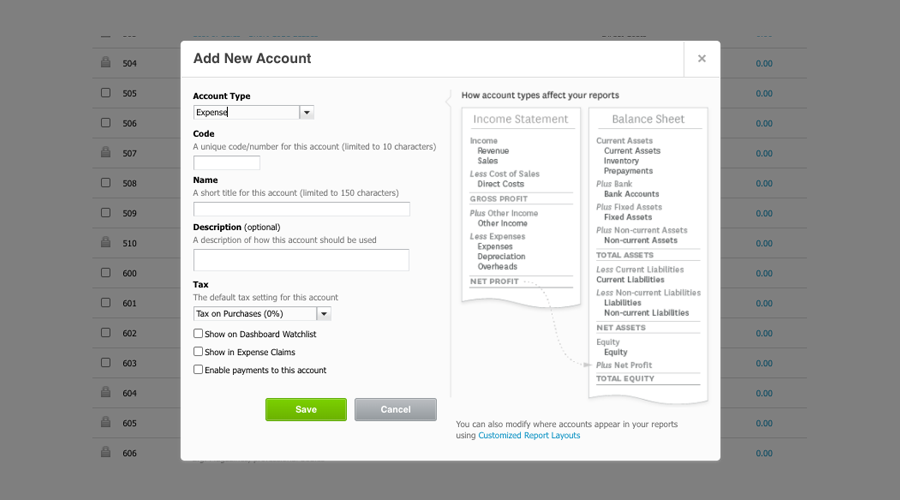Image resolution: width=900 pixels, height=500 pixels.
Task: Select the checkbox for account 505
Action: pos(105,93)
